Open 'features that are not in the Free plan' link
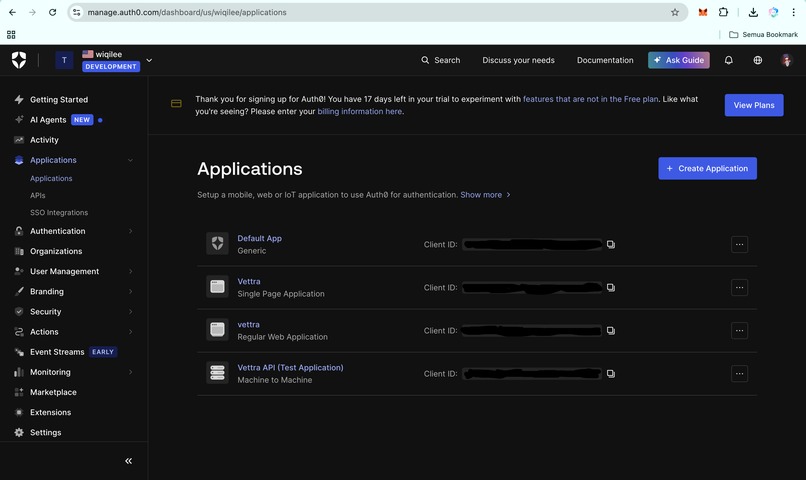 591,99
